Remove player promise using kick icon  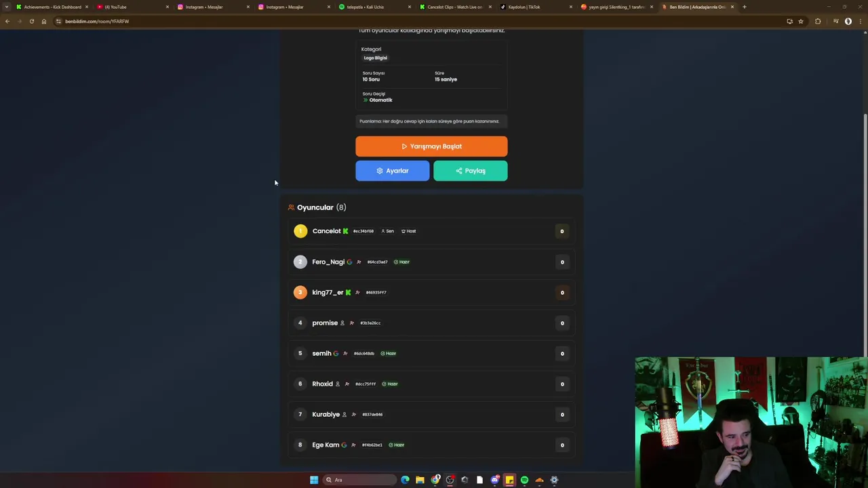(351, 323)
